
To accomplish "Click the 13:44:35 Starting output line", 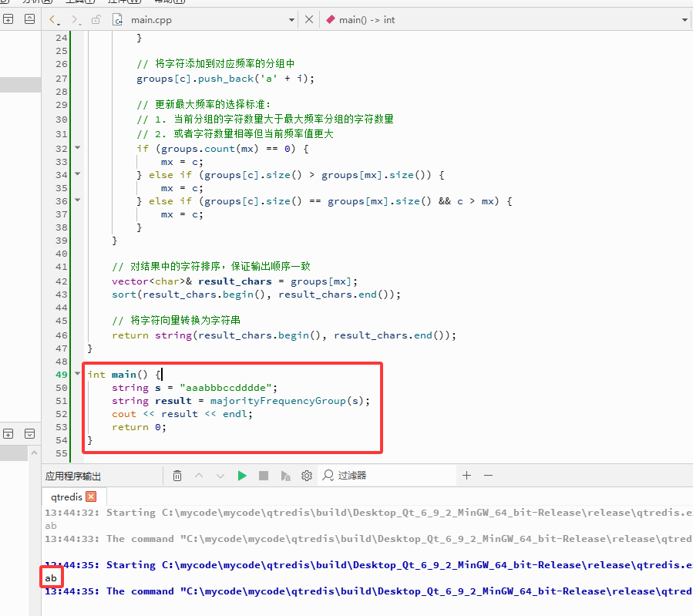I will pos(368,565).
